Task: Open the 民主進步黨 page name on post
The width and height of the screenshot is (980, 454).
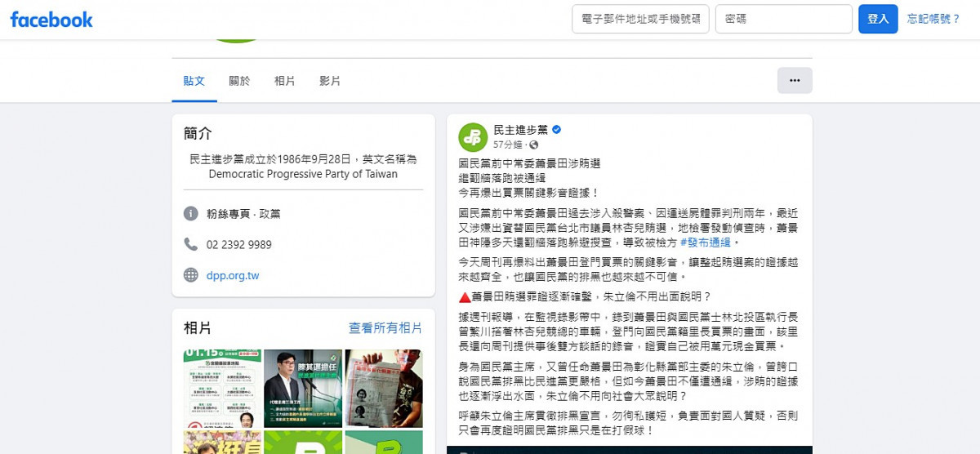Action: [521, 130]
